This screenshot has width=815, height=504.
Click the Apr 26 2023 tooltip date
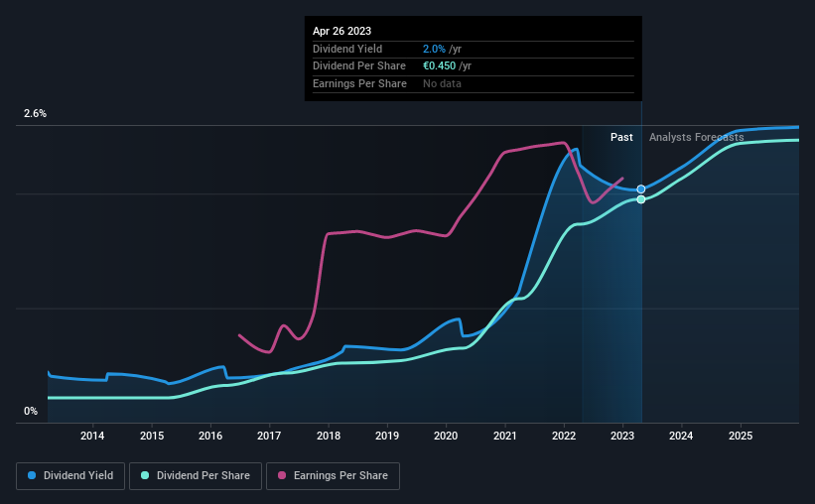[342, 31]
